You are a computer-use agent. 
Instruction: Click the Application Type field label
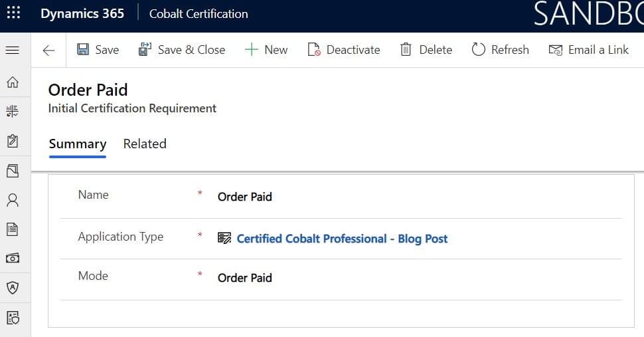click(x=121, y=237)
